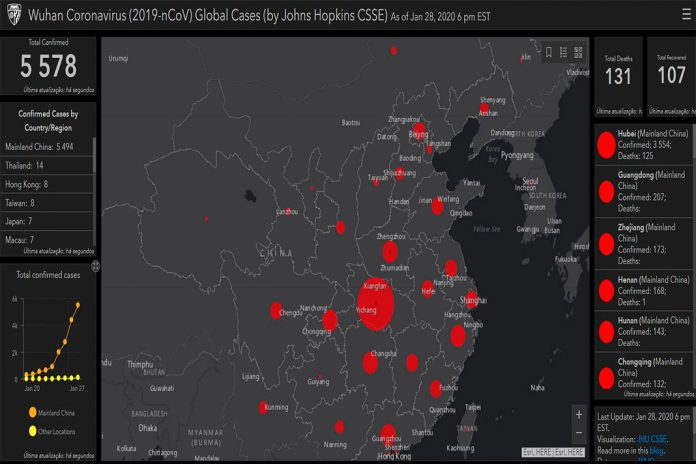This screenshot has height=464, width=696.
Task: Click the red marker south of Ningbo
Action: click(x=458, y=336)
